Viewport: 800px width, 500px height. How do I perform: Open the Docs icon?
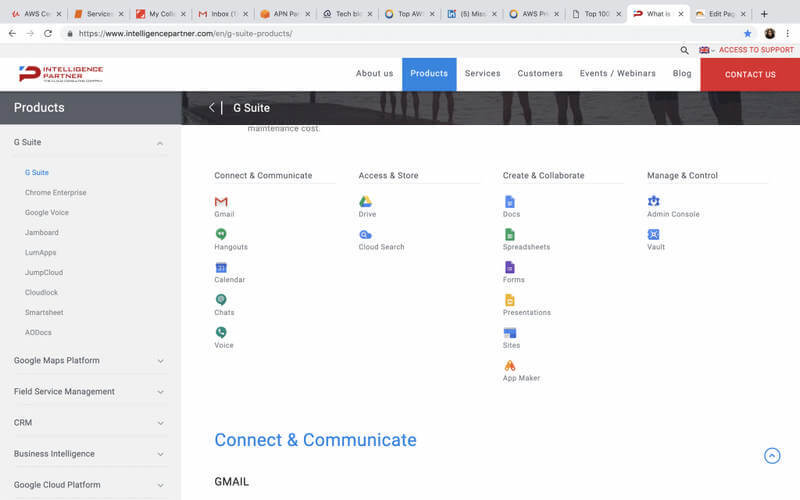tap(510, 202)
